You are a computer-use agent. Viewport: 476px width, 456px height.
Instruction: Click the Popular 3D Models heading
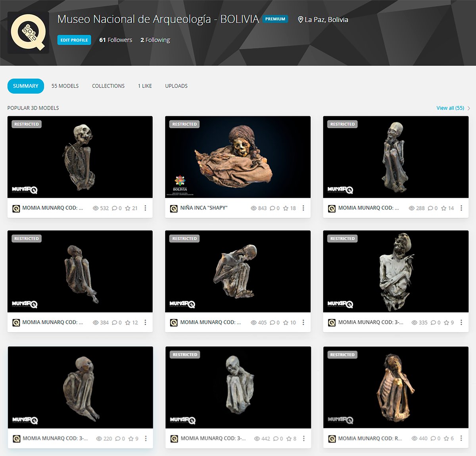pos(33,108)
